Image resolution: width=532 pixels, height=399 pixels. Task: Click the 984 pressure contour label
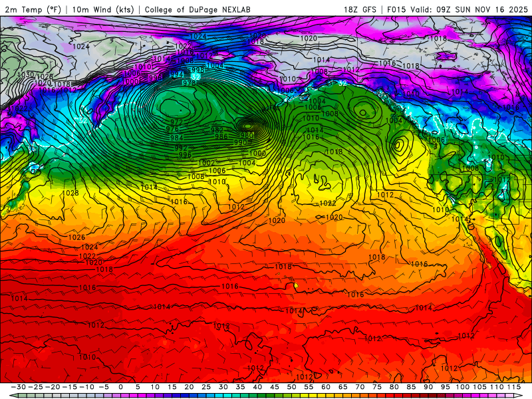176,138
